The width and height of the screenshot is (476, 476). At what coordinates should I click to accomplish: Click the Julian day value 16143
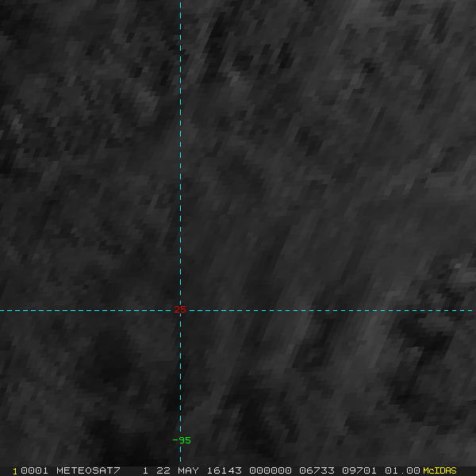pyautogui.click(x=225, y=470)
